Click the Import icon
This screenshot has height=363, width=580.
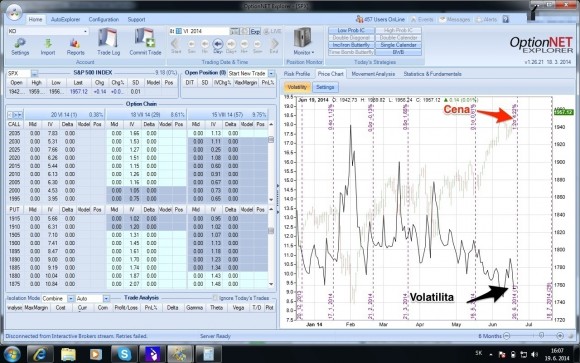click(48, 47)
